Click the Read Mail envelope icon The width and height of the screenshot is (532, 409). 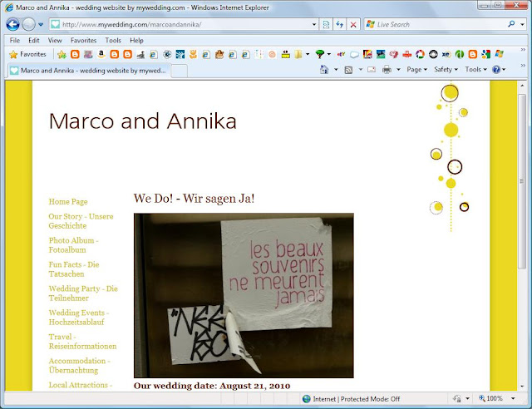pos(372,70)
